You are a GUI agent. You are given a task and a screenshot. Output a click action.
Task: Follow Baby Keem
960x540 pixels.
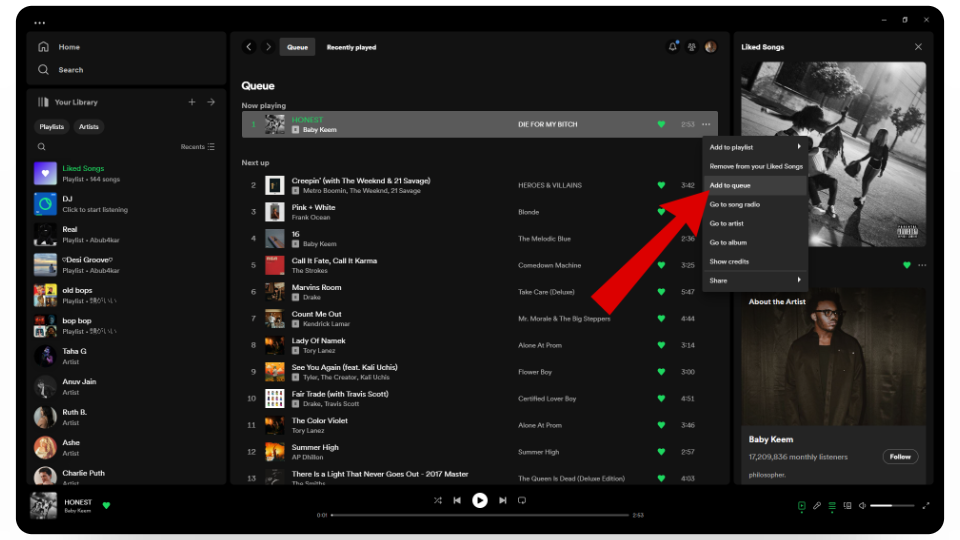900,457
